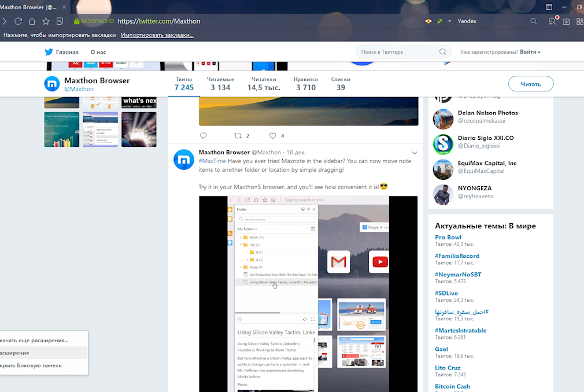Viewport: 584px width, 392px height.
Task: Open the Maxnote sidebar demo image in the tweet
Action: tap(308, 294)
